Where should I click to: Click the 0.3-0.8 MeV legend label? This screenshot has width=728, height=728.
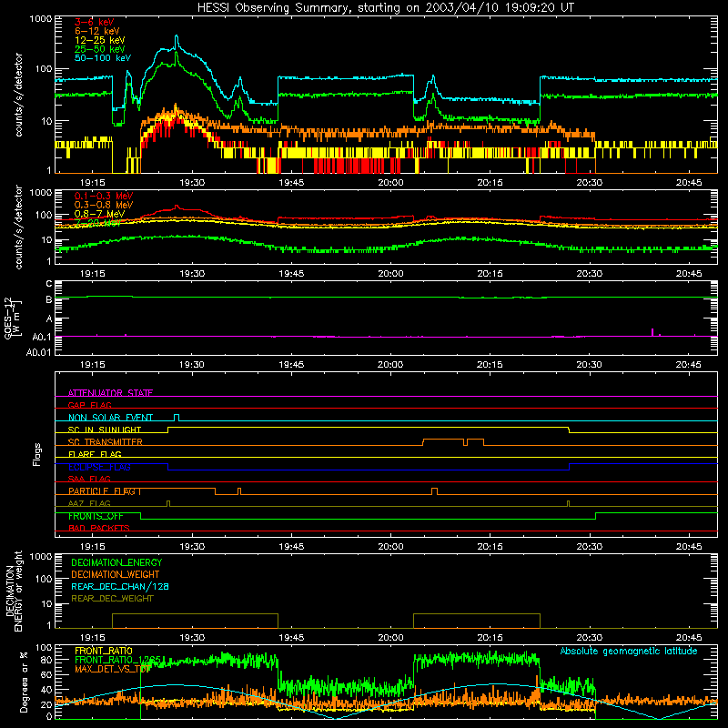pos(104,205)
